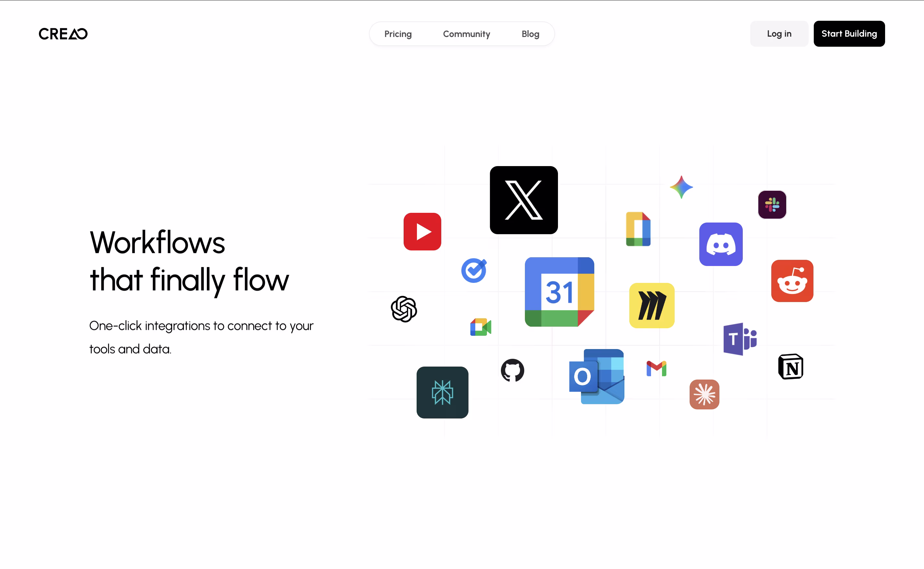Select the X (Twitter) icon
Viewport: 924px width, 569px height.
(524, 200)
